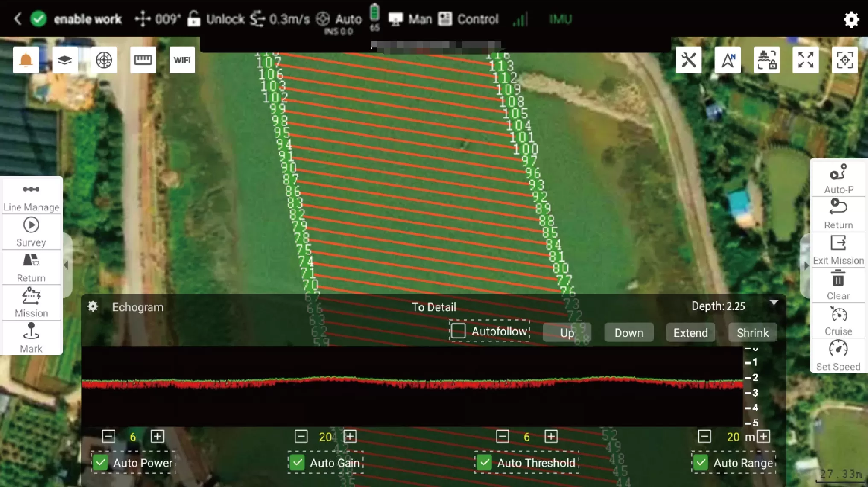This screenshot has height=487, width=868.
Task: Click Return in right panel
Action: [839, 214]
